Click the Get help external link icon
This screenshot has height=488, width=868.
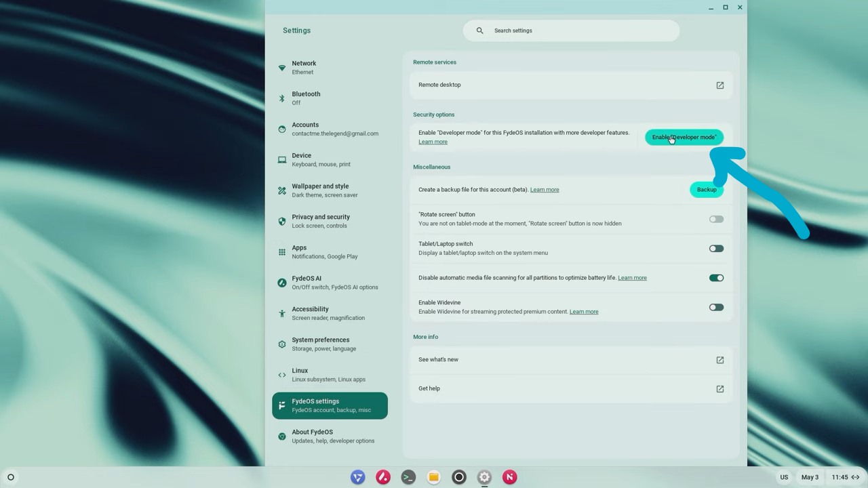719,389
